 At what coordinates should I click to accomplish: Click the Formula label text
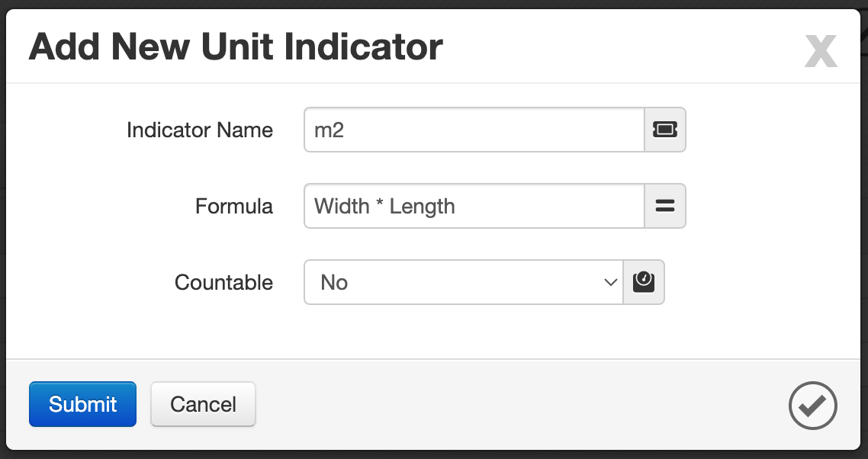[x=234, y=207]
